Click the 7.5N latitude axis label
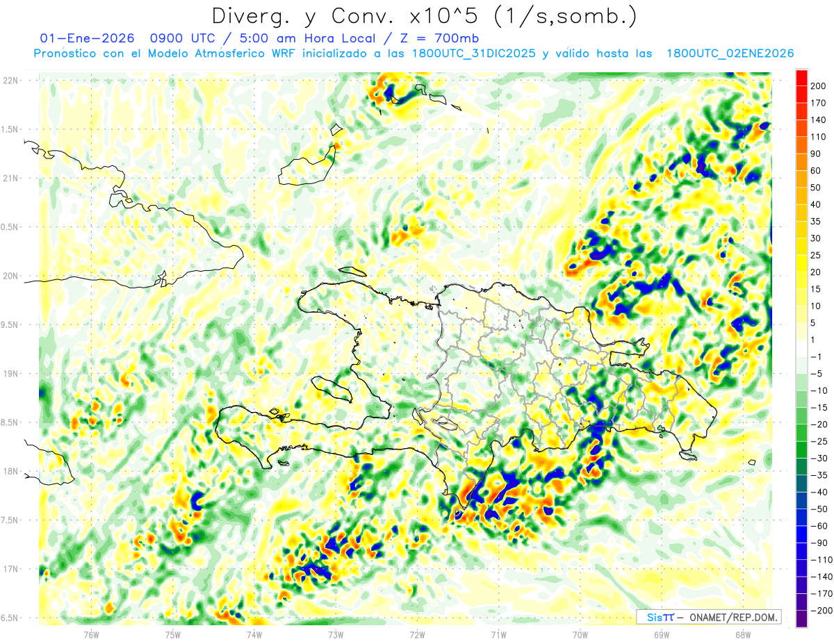 click(10, 520)
